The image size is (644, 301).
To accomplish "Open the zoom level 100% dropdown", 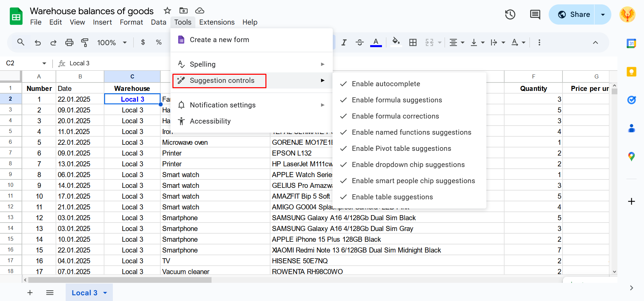I will 112,42.
